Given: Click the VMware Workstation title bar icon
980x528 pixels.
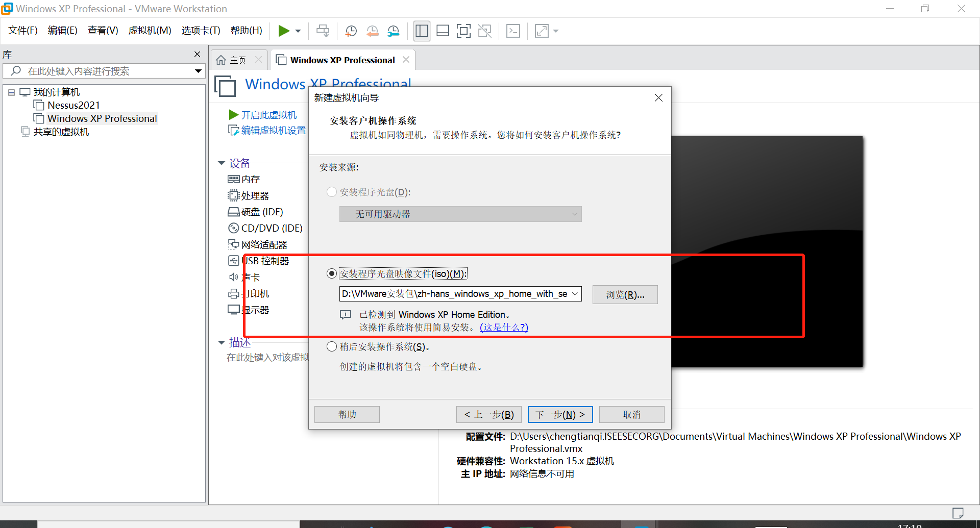Looking at the screenshot, I should (7, 9).
